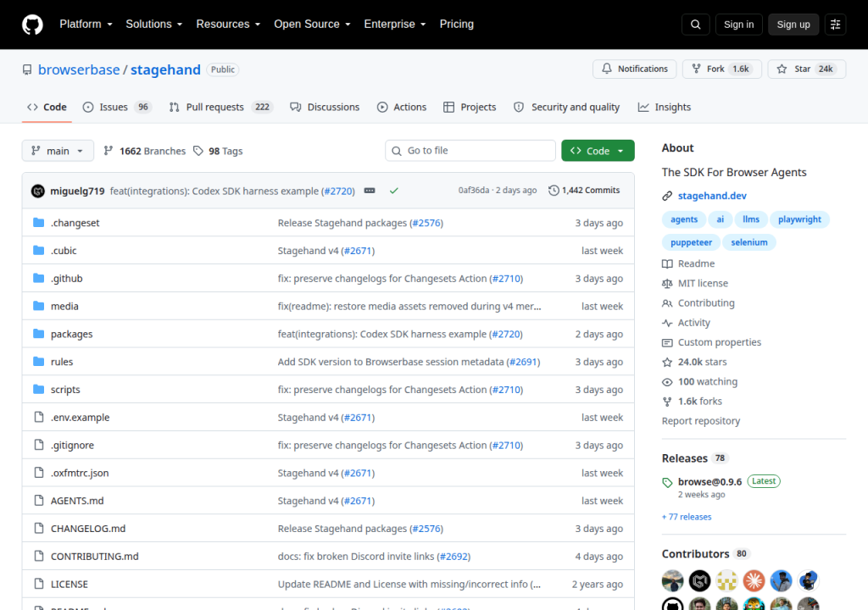Click the Notifications bell button
This screenshot has width=868, height=610.
(x=634, y=69)
